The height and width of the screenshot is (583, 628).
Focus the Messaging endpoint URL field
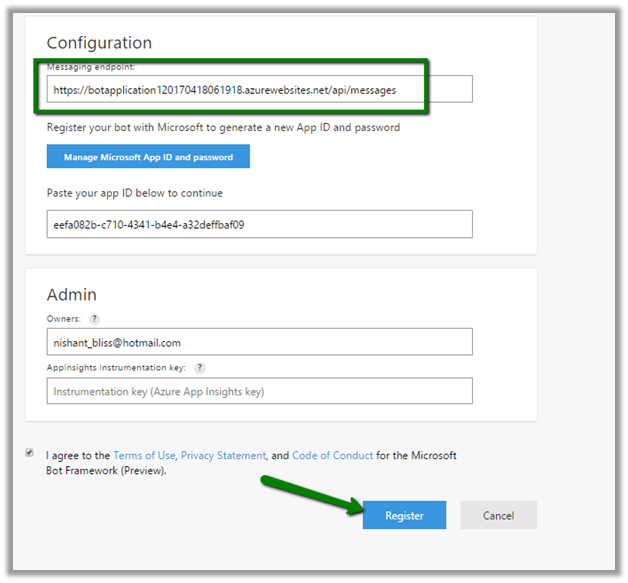pos(259,90)
